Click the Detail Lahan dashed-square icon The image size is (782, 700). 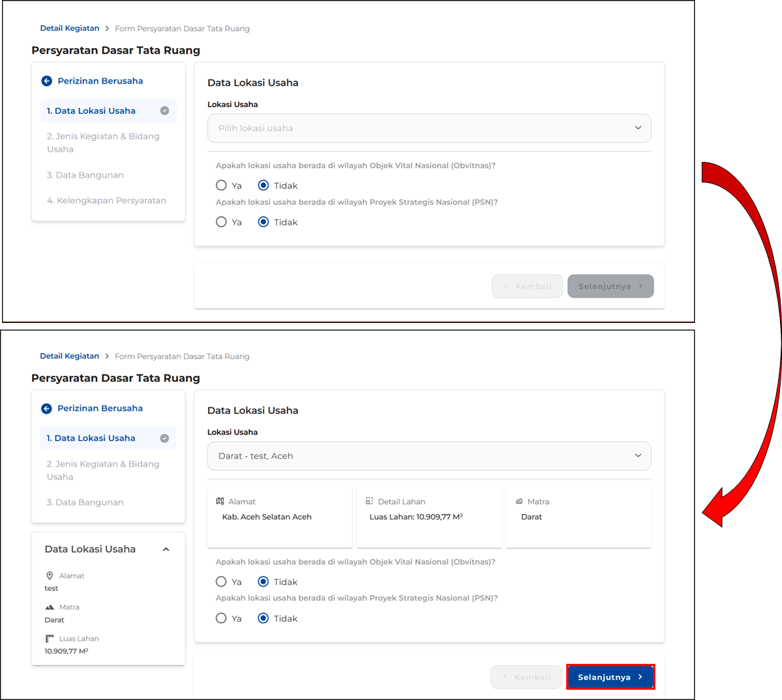coord(369,501)
